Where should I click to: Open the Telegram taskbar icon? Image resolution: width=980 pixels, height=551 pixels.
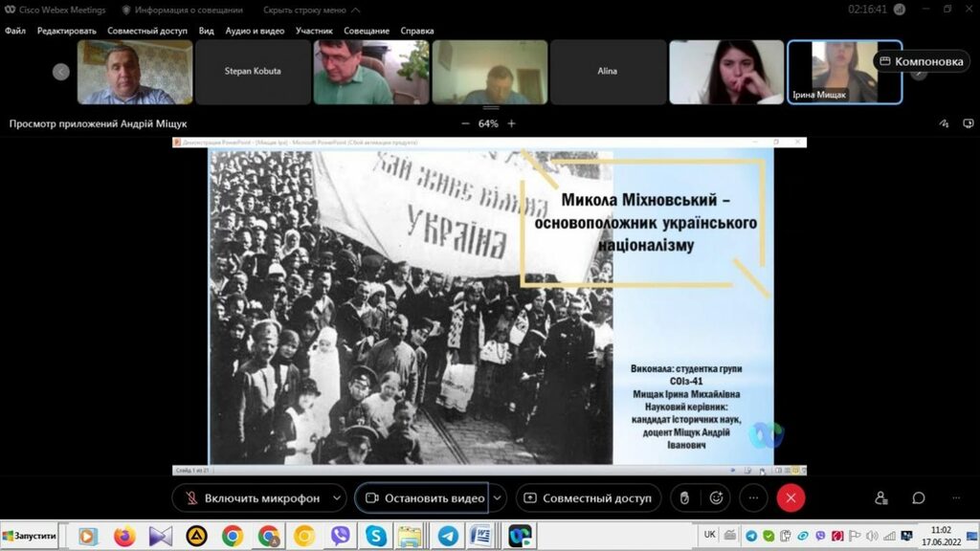[x=447, y=536]
